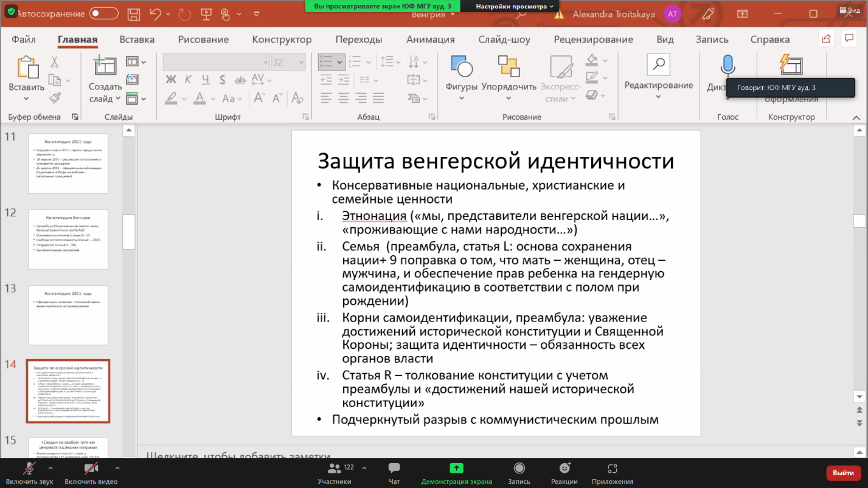This screenshot has width=868, height=488.
Task: Apply underline (Ч) formatting
Action: [205, 80]
